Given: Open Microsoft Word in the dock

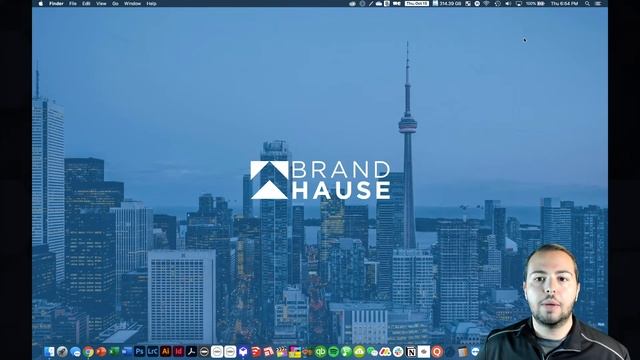Looking at the screenshot, I should (127, 351).
